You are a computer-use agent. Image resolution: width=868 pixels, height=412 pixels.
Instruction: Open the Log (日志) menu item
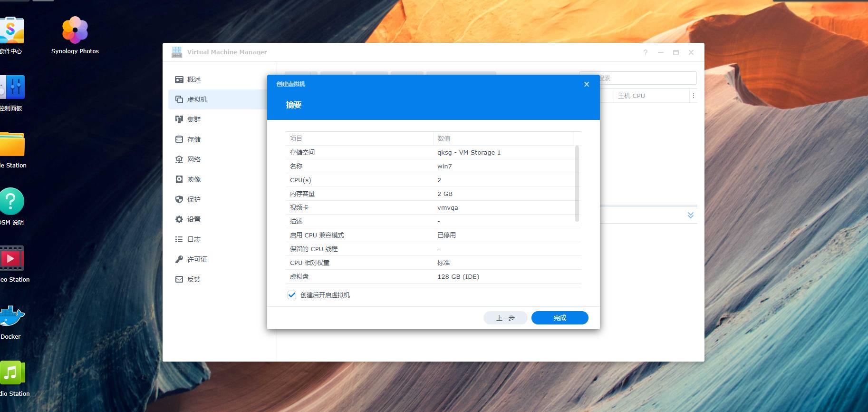(193, 239)
